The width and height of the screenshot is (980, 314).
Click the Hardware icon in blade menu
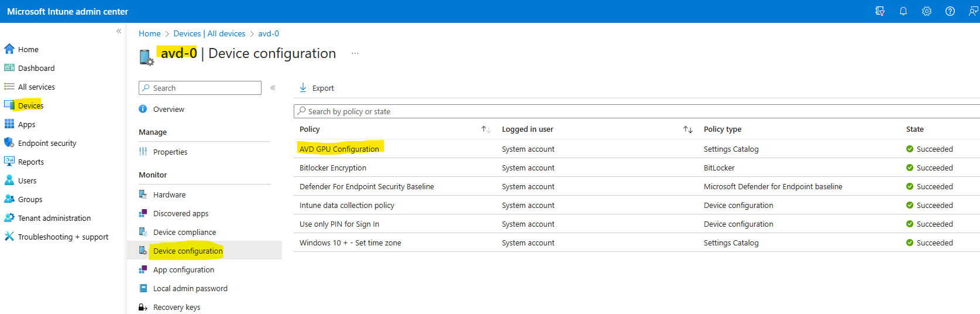tap(143, 194)
